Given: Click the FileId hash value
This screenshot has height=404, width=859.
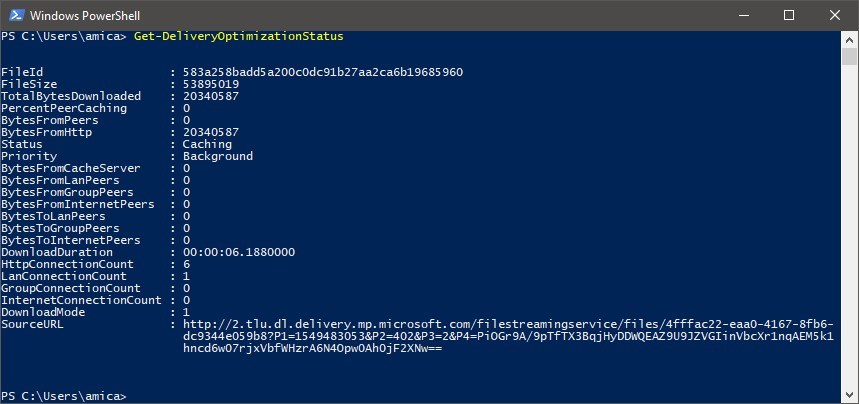Looking at the screenshot, I should pos(323,72).
